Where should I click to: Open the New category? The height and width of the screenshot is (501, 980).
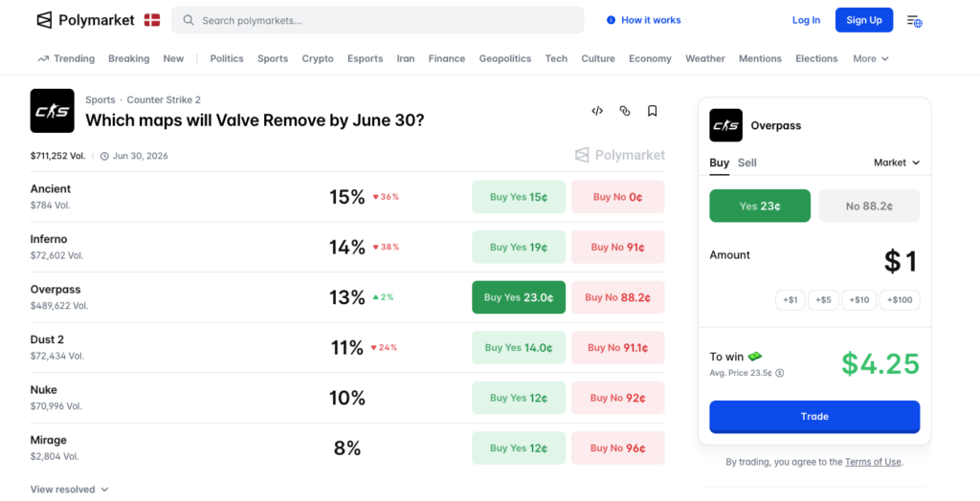click(x=174, y=58)
